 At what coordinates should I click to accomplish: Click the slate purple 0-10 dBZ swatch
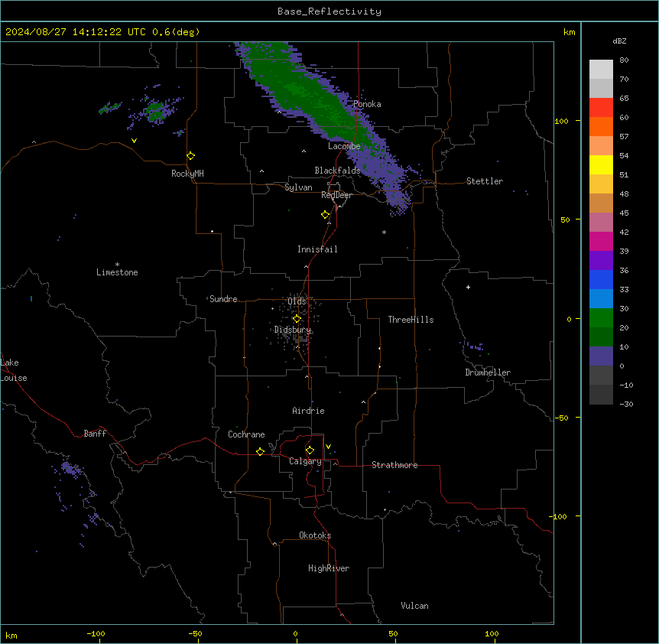601,356
